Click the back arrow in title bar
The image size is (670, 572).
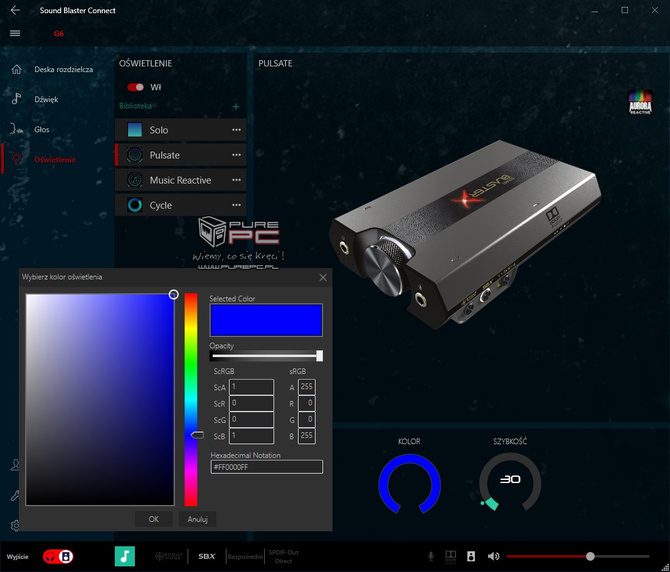tap(15, 10)
